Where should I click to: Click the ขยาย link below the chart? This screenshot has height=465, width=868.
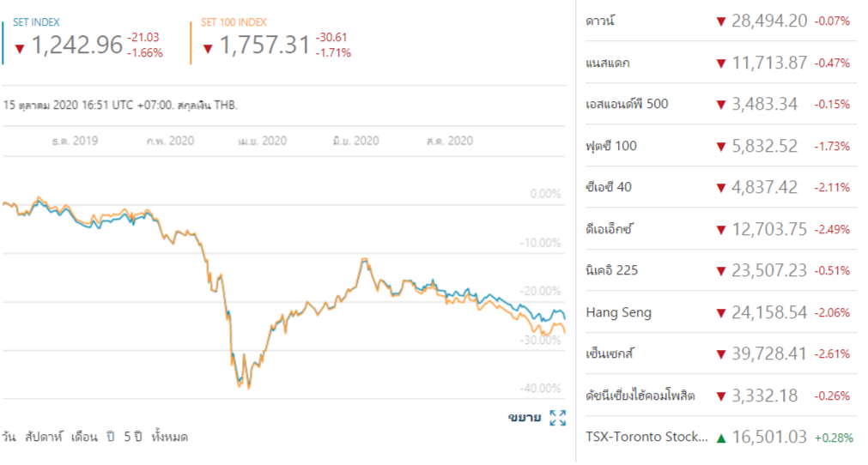coord(524,418)
